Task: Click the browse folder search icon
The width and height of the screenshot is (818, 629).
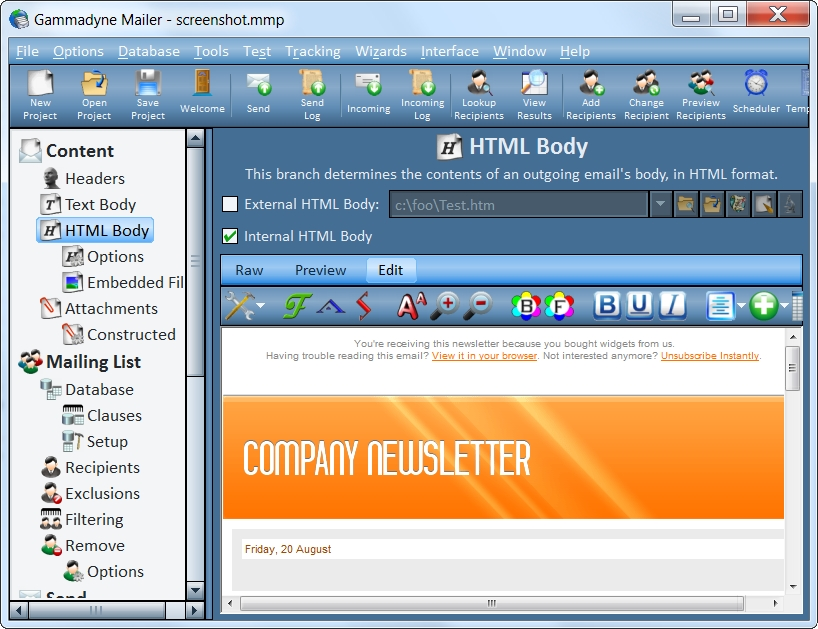Action: click(x=686, y=204)
